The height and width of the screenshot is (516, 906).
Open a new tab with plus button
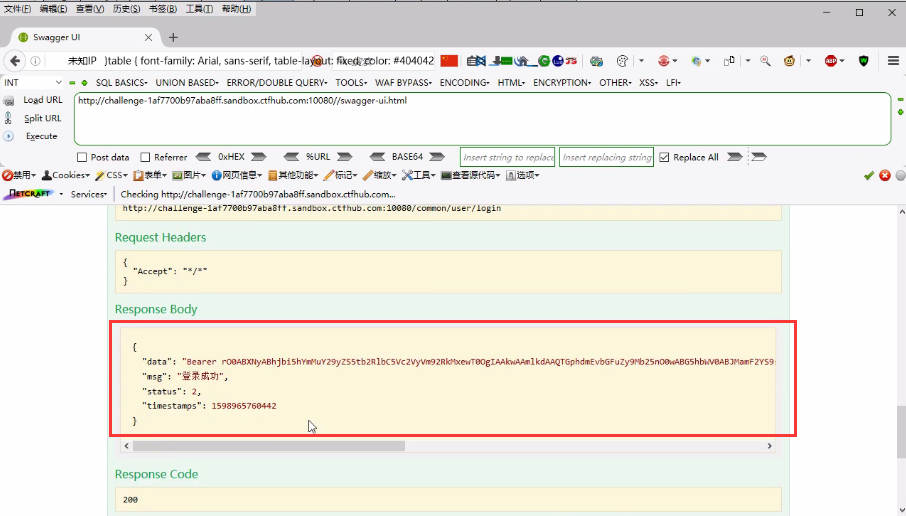[173, 37]
